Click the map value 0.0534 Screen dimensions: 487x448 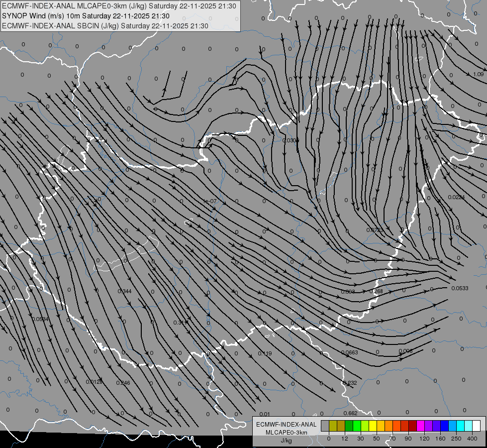click(x=40, y=319)
